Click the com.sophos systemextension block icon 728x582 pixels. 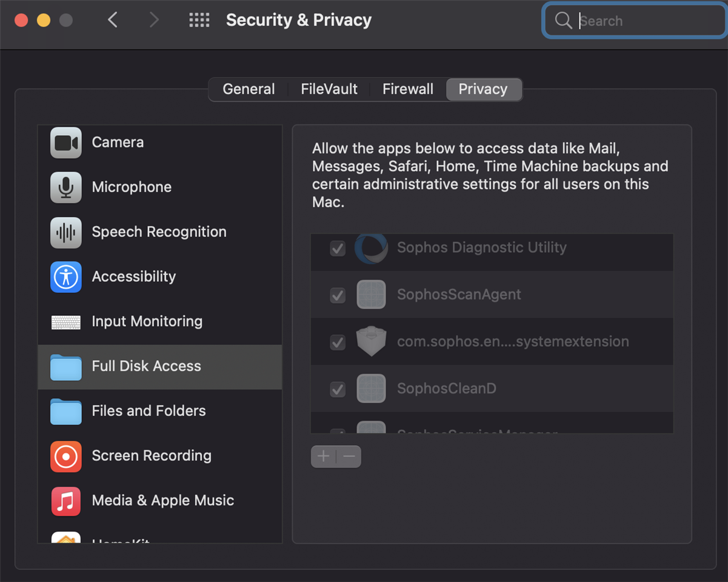[371, 341]
